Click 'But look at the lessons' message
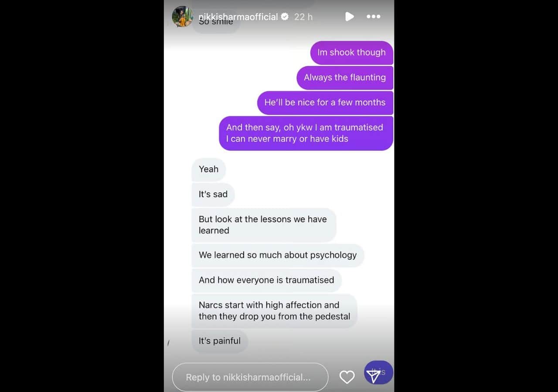Screen dimensions: 558x392 264,225
